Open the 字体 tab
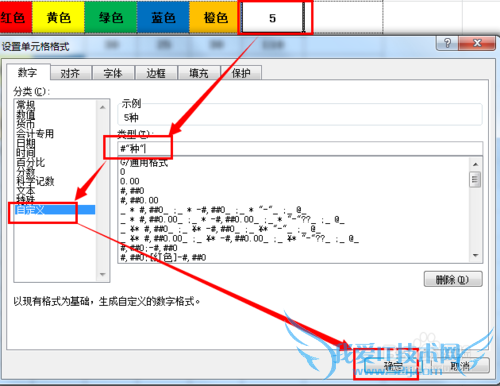The height and width of the screenshot is (386, 500). tap(113, 73)
